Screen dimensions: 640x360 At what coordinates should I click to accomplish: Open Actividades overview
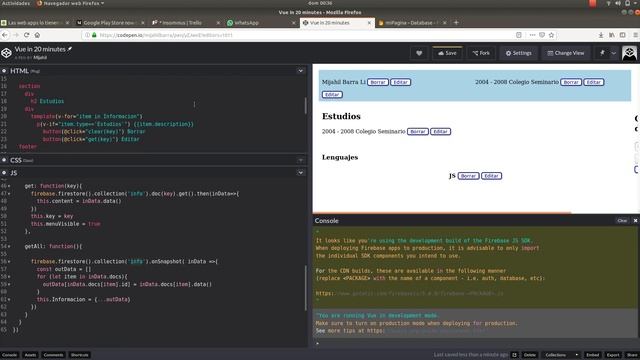pos(16,3)
